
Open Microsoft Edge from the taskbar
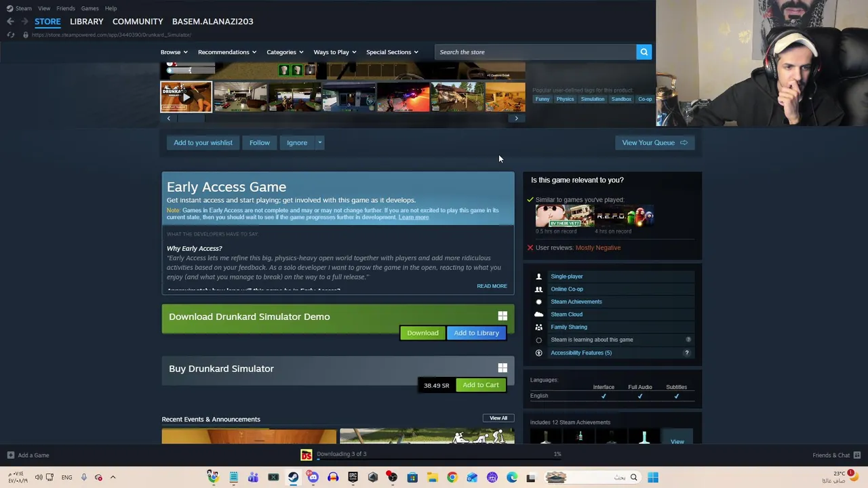tap(512, 478)
